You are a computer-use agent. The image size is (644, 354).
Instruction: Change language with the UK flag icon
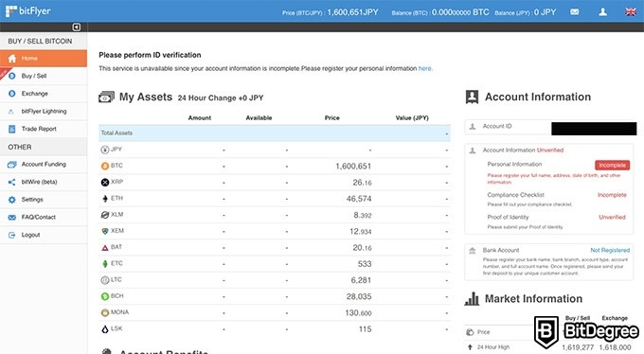(x=631, y=12)
